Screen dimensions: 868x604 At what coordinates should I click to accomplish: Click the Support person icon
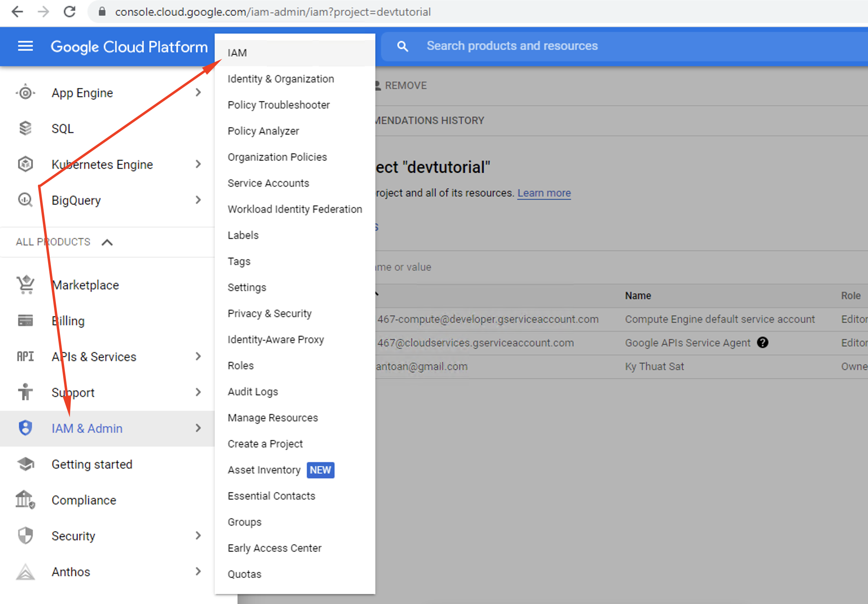(25, 392)
